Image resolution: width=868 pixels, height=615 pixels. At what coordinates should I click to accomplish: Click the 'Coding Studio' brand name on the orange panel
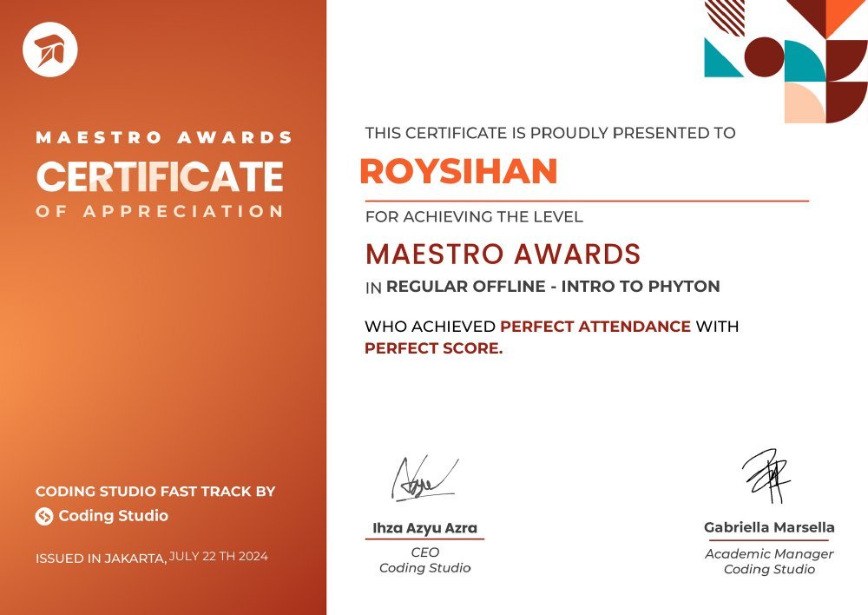pyautogui.click(x=113, y=516)
